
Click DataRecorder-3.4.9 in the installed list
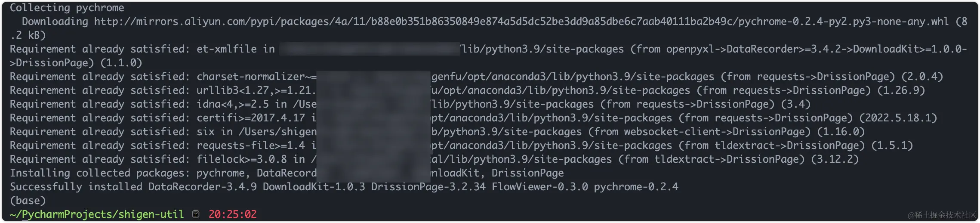(202, 187)
